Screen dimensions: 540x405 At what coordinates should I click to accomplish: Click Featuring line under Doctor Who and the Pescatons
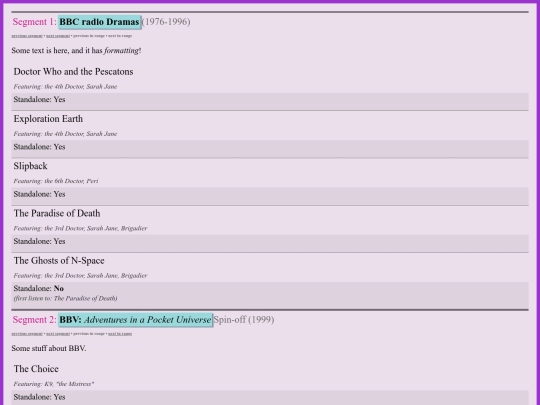(65, 86)
